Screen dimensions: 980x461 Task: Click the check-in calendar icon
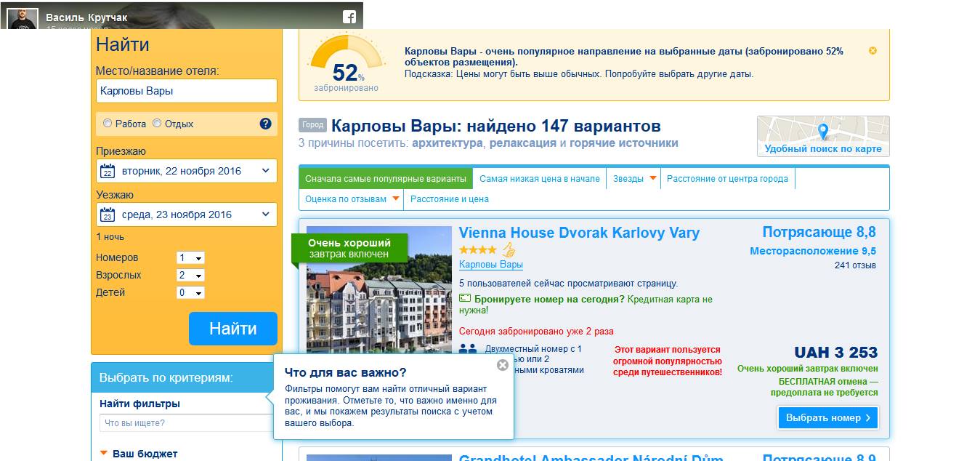point(108,172)
